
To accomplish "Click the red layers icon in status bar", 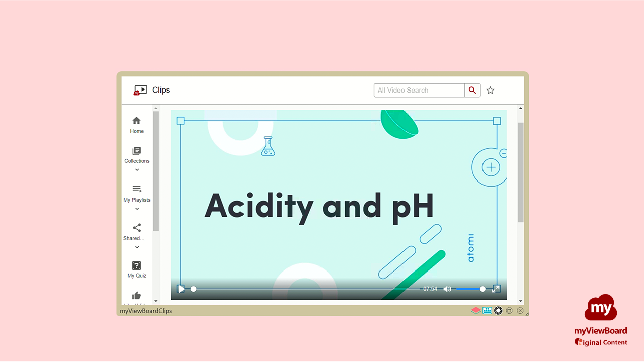I will point(475,311).
